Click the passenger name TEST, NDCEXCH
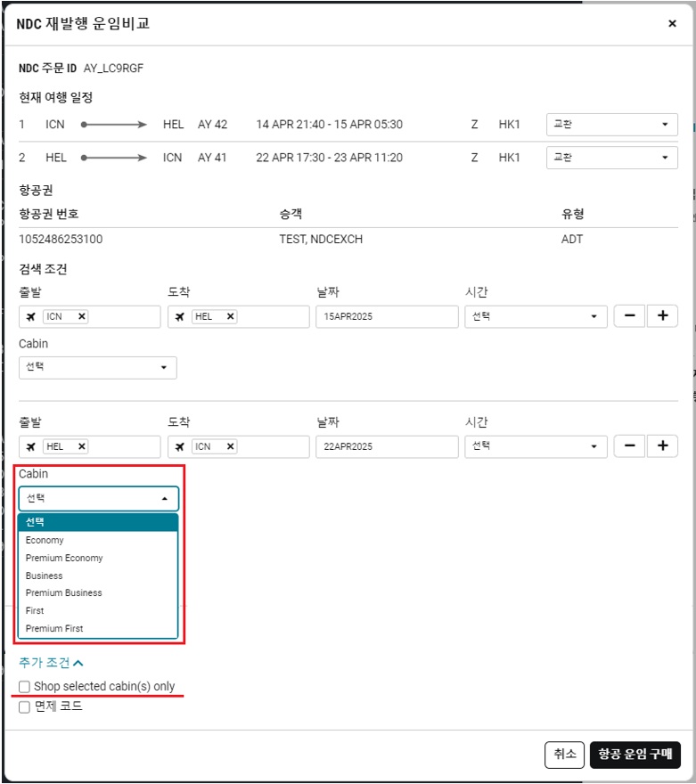The image size is (696, 784). [321, 239]
